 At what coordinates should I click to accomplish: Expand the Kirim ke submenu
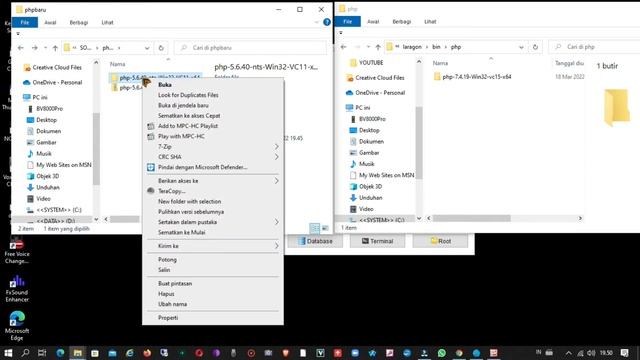pyautogui.click(x=213, y=246)
